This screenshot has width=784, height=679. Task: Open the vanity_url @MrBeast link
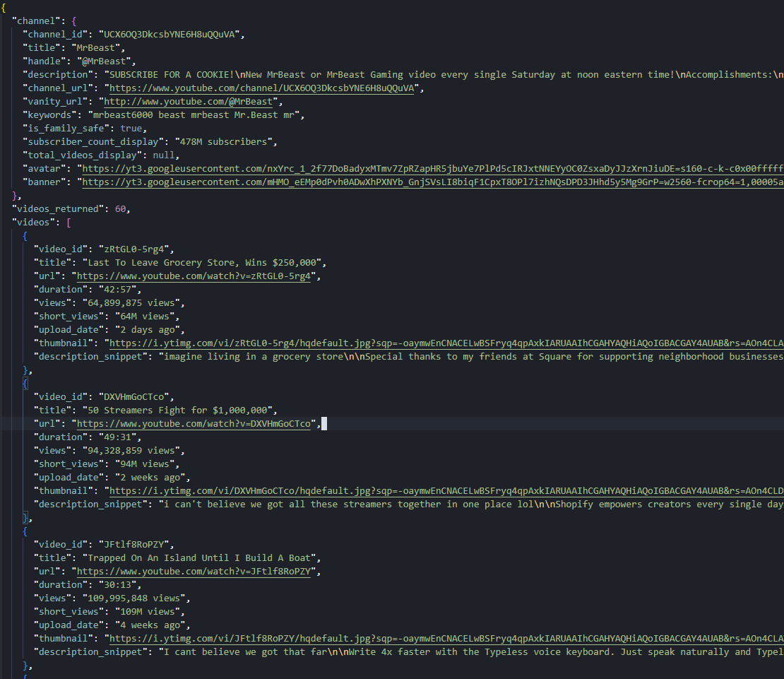pos(189,102)
